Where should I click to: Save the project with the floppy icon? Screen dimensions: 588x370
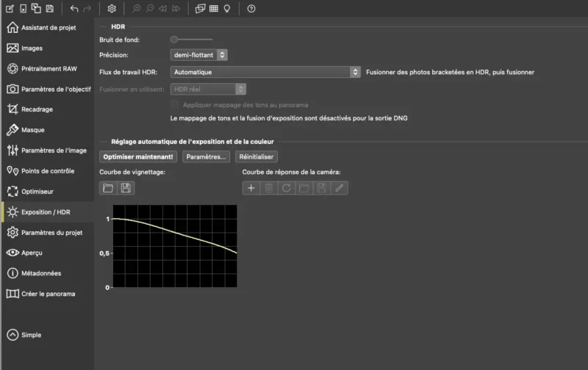click(x=49, y=8)
